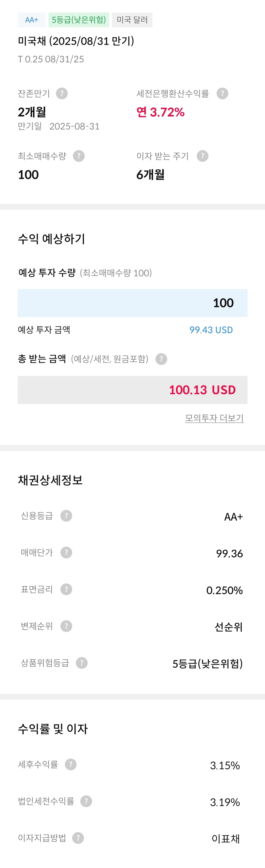The width and height of the screenshot is (265, 868).
Task: Open help for 이자 받는 주기
Action: coord(202,156)
